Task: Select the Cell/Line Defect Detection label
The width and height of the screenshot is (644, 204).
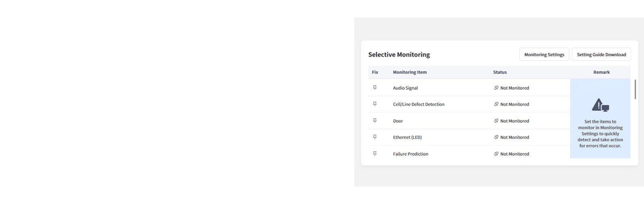Action: click(419, 104)
